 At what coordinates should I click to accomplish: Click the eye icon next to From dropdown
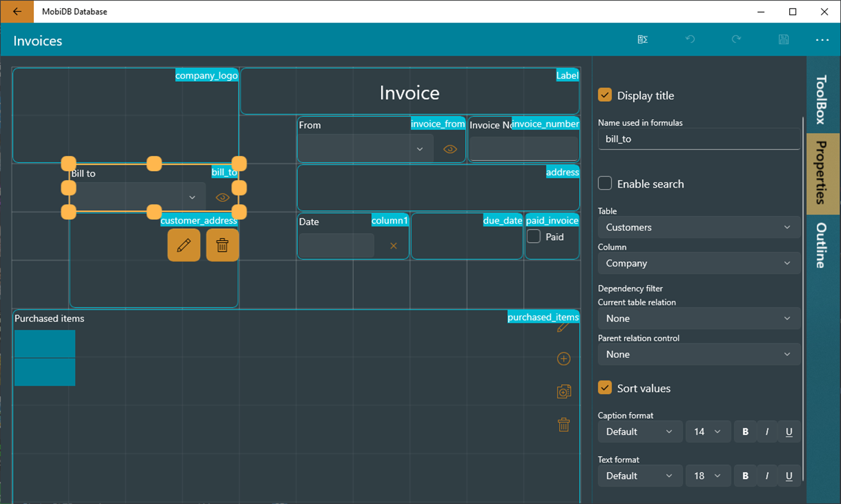point(450,149)
